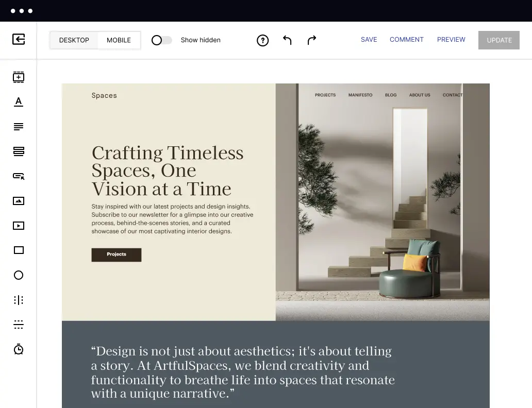Click the SAVE link
The height and width of the screenshot is (408, 532).
coord(369,40)
